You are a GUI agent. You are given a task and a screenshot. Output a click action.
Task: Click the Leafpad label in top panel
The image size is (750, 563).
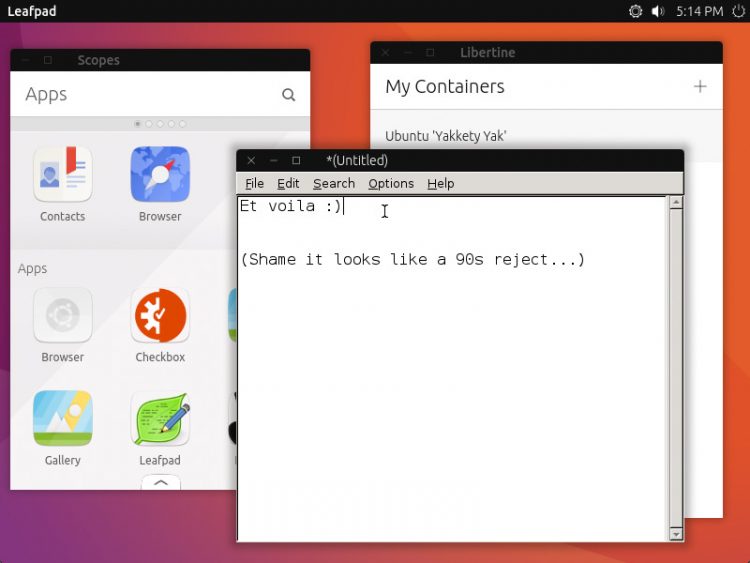[x=32, y=11]
